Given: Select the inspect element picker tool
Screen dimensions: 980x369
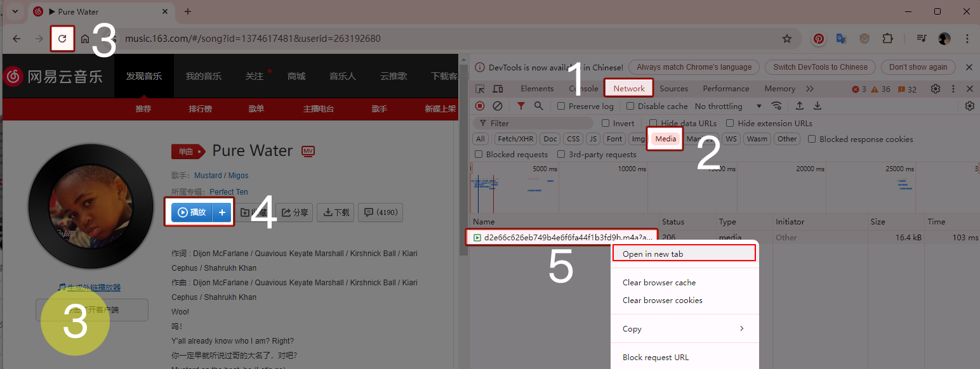Looking at the screenshot, I should pyautogui.click(x=480, y=89).
